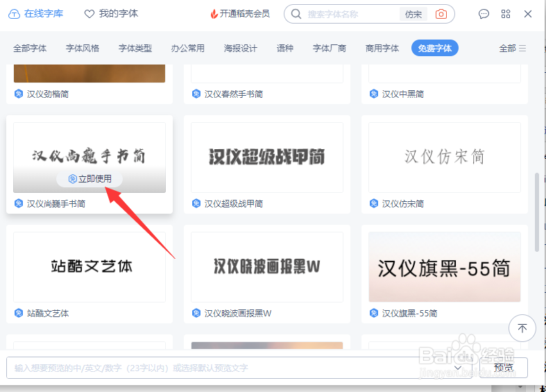Select the 站酷文艺体 font preview card

tap(89, 266)
